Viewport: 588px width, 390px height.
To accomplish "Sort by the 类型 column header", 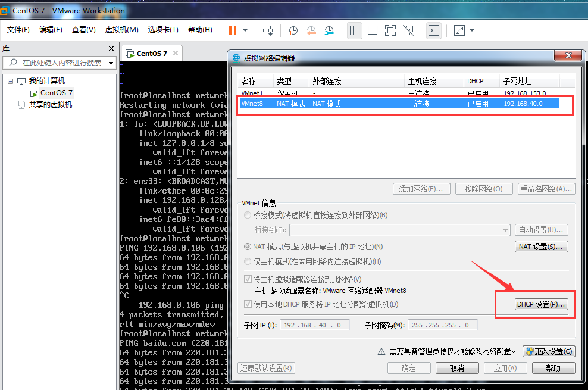I will click(x=292, y=81).
